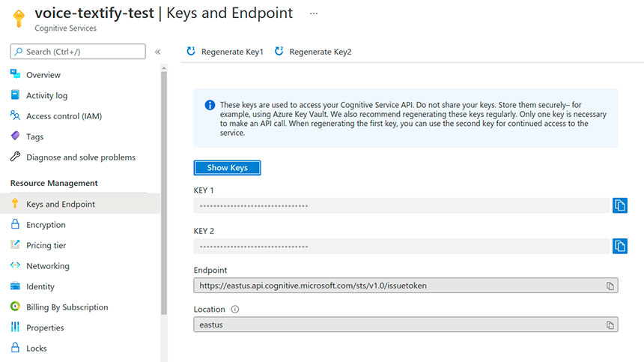Copy KEY 2 using its copy icon

[619, 246]
